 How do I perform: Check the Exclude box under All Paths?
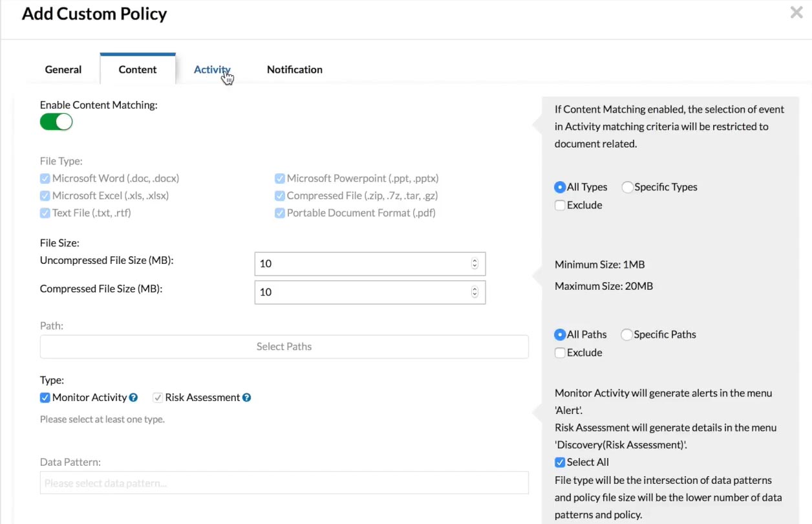560,353
